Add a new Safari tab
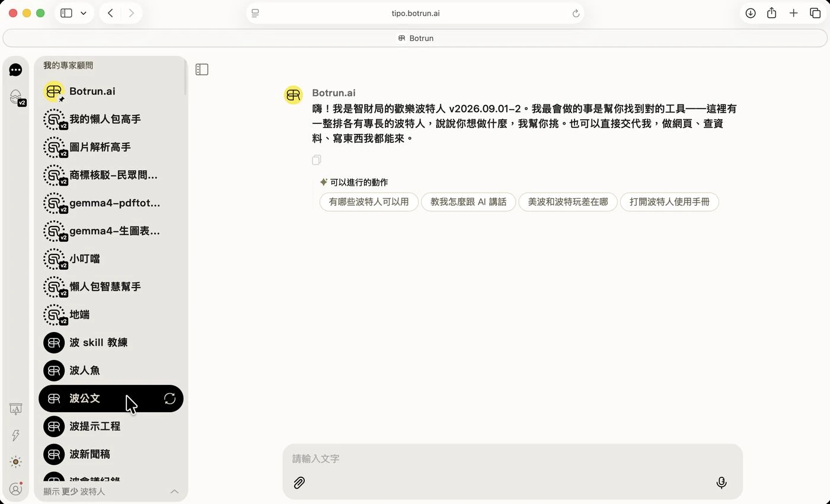Screen dimensions: 830x504 [x=793, y=13]
